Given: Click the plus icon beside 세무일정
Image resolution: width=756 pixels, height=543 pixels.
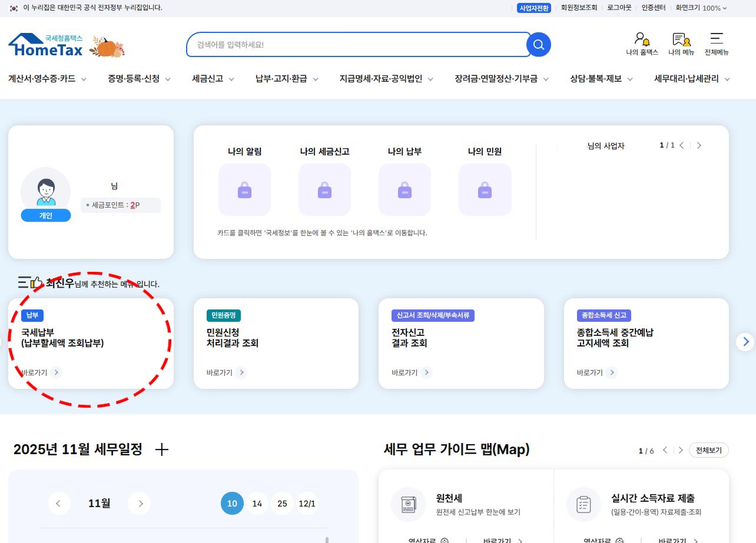Looking at the screenshot, I should [161, 450].
